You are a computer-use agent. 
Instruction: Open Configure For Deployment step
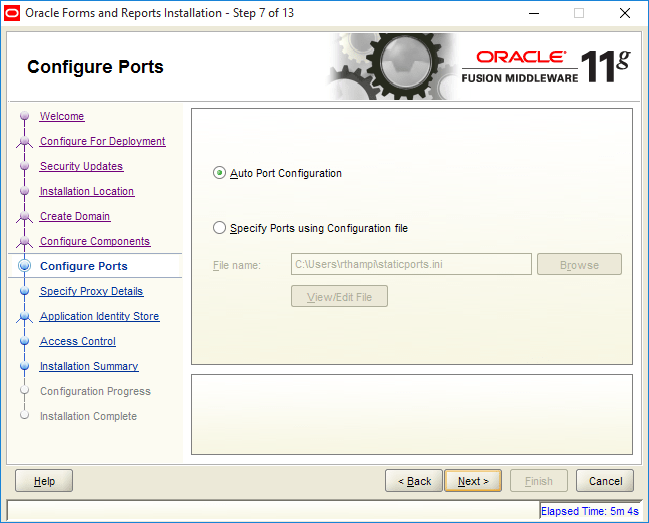(103, 141)
